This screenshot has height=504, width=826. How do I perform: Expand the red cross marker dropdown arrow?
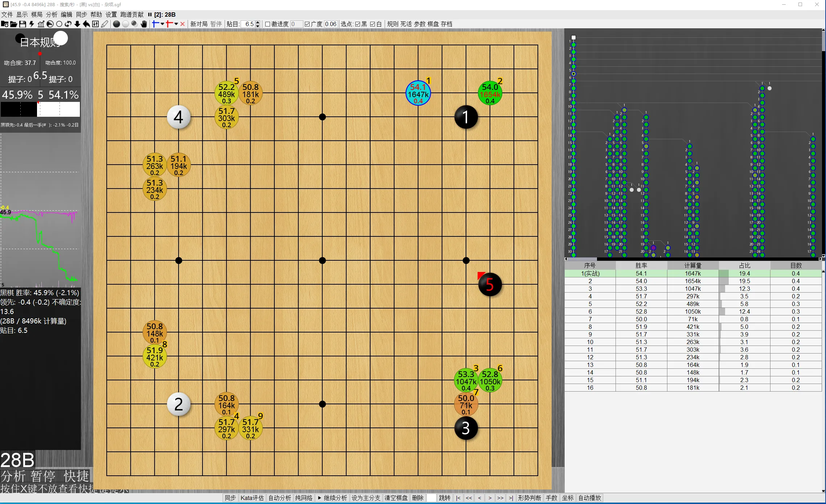[176, 24]
